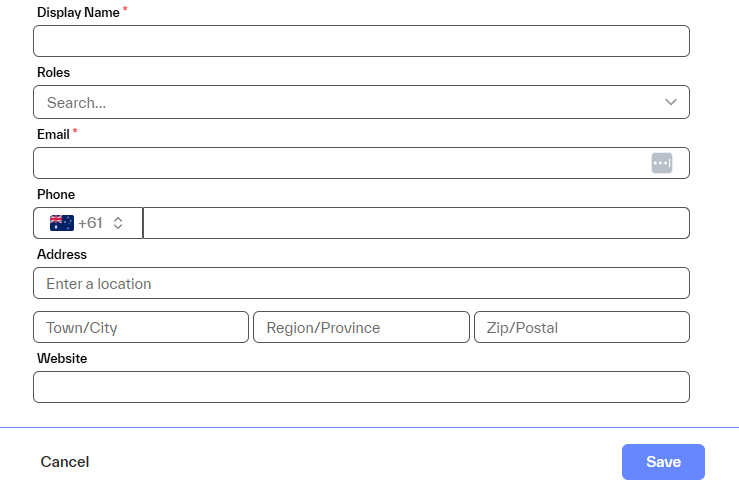
Task: Focus the Region/Province field
Action: pos(361,327)
